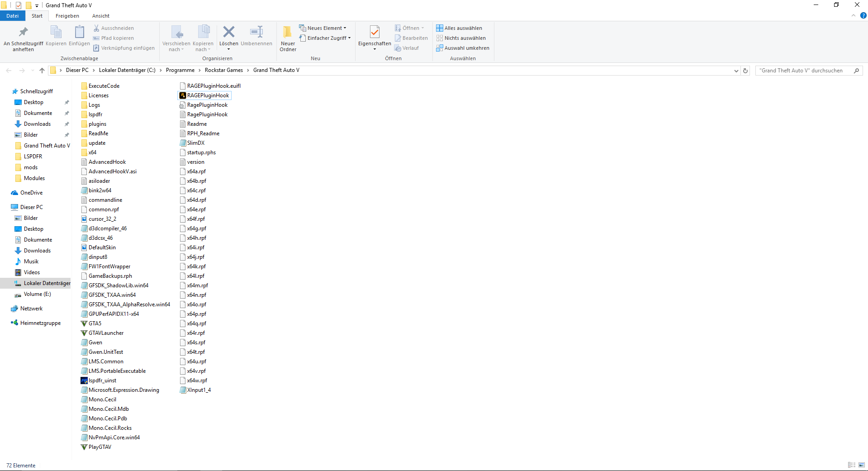
Task: Select the x64 folder
Action: click(x=89, y=152)
